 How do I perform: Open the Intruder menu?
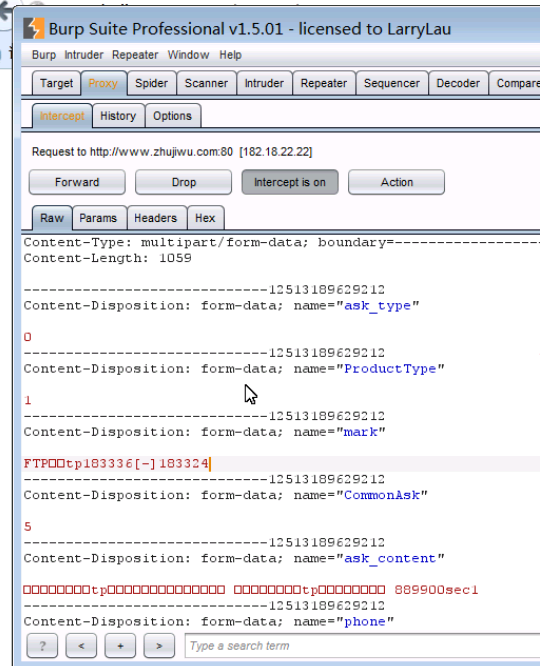84,55
